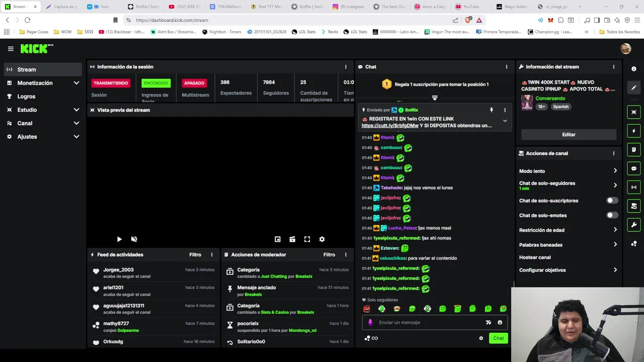Viewport: 644px width, 362px height.
Task: Open the hamburger menu beside the Kick logo
Action: pyautogui.click(x=11, y=49)
